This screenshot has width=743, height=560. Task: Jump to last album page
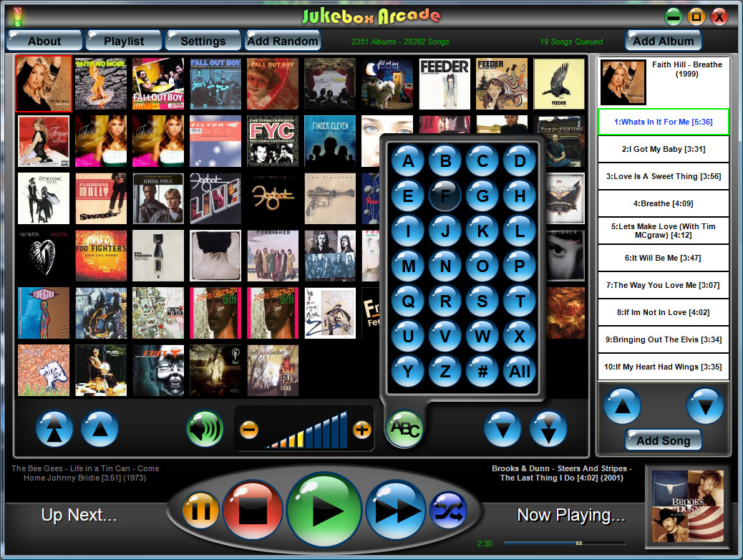tap(548, 429)
